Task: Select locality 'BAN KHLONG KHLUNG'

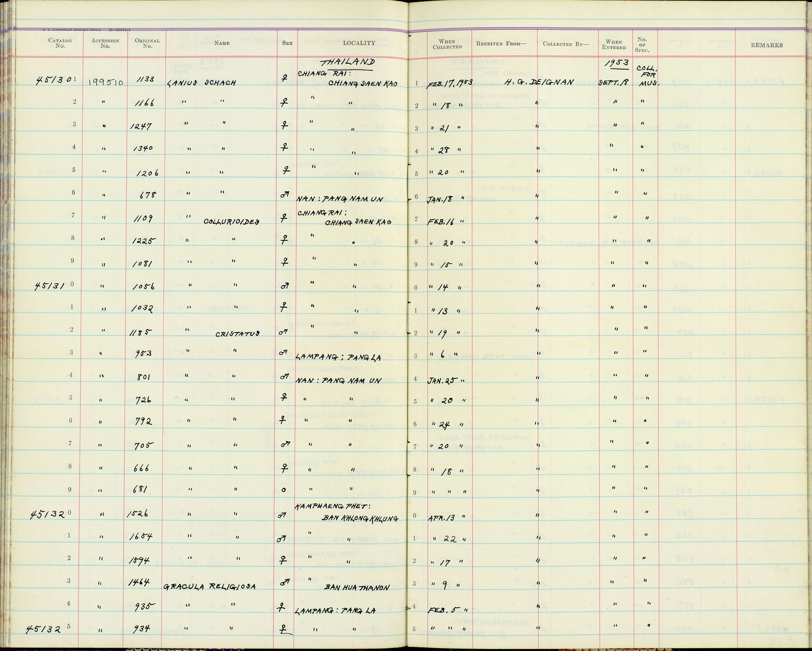Action: tap(360, 518)
